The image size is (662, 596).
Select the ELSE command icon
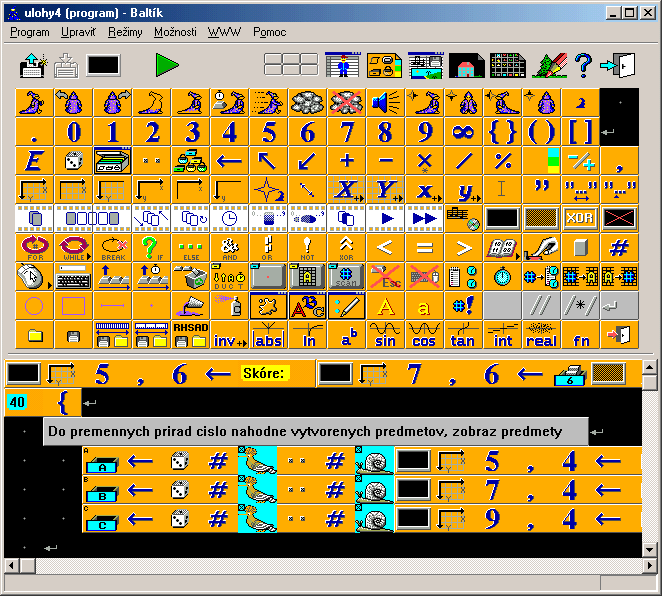point(190,247)
